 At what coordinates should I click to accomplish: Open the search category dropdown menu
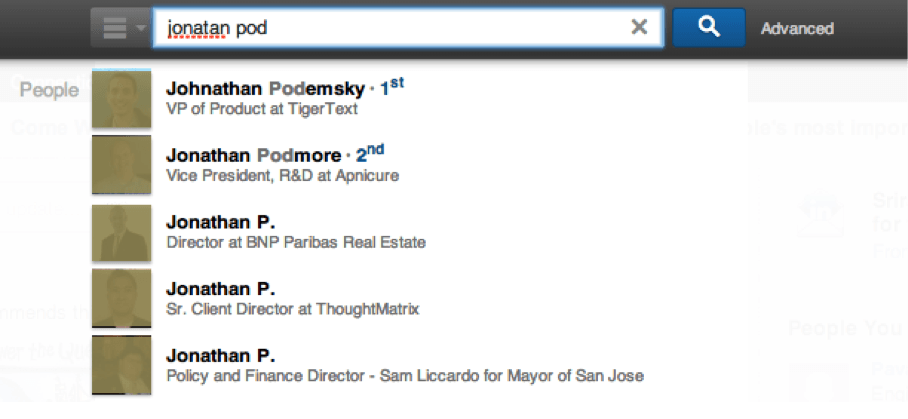tap(121, 27)
